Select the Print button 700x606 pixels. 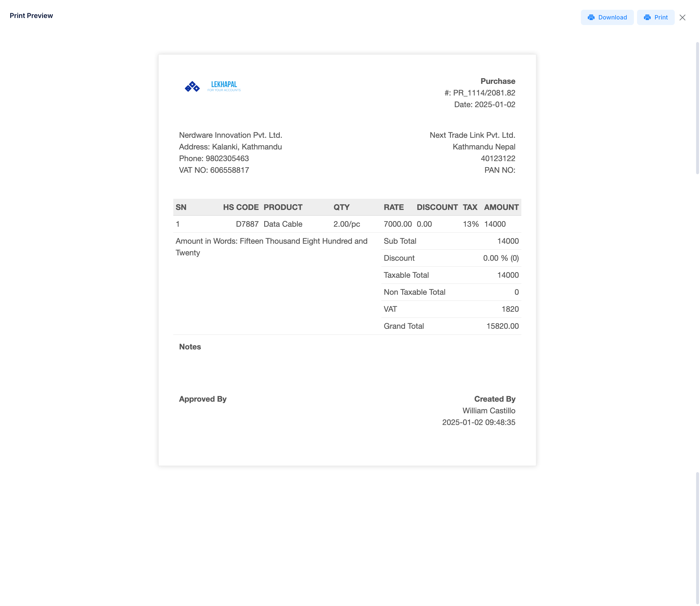[x=655, y=17]
